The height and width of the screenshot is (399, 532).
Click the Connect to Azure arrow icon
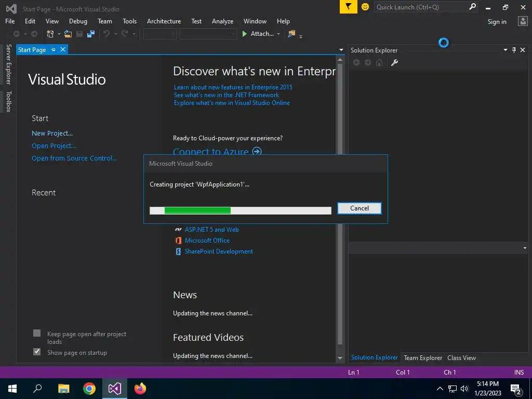[x=257, y=151]
